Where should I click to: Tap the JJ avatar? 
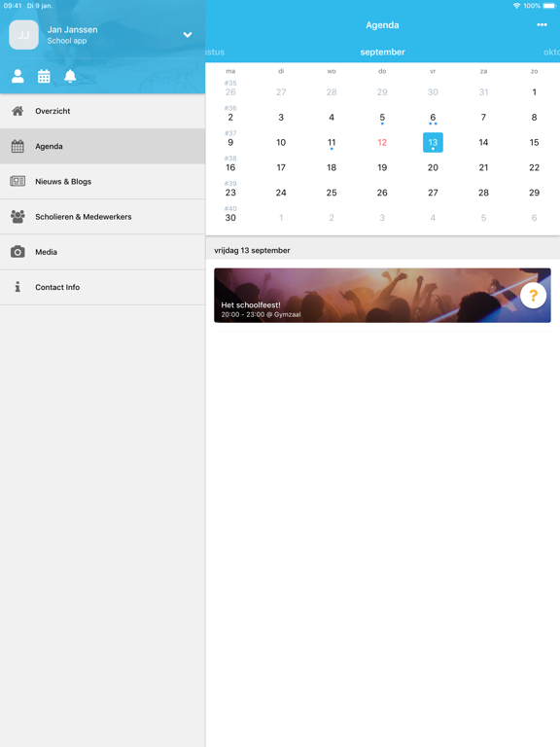[23, 35]
